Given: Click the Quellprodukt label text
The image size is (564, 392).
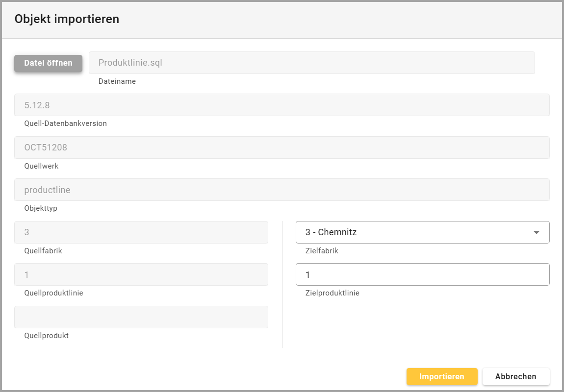Looking at the screenshot, I should (x=46, y=336).
